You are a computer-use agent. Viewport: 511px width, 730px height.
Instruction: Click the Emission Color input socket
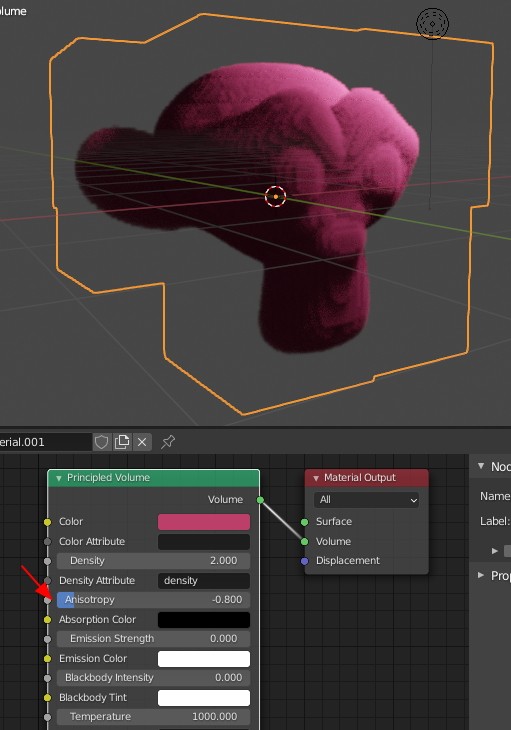(47, 659)
